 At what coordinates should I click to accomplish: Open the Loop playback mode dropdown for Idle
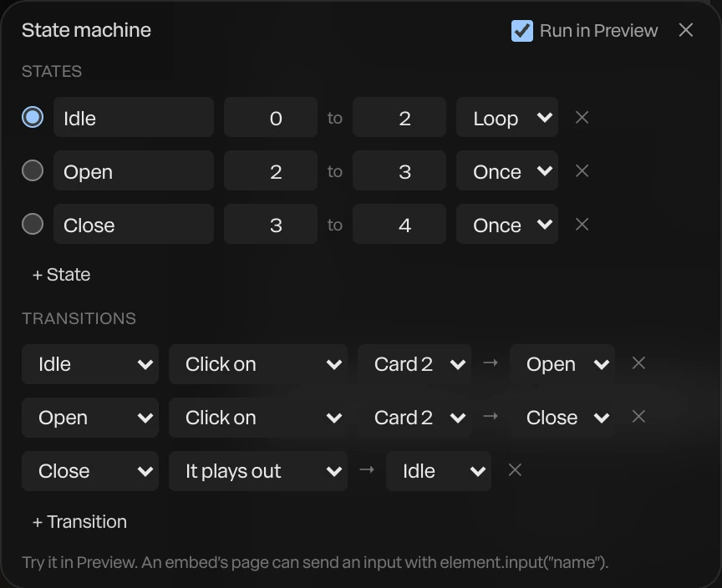(507, 117)
